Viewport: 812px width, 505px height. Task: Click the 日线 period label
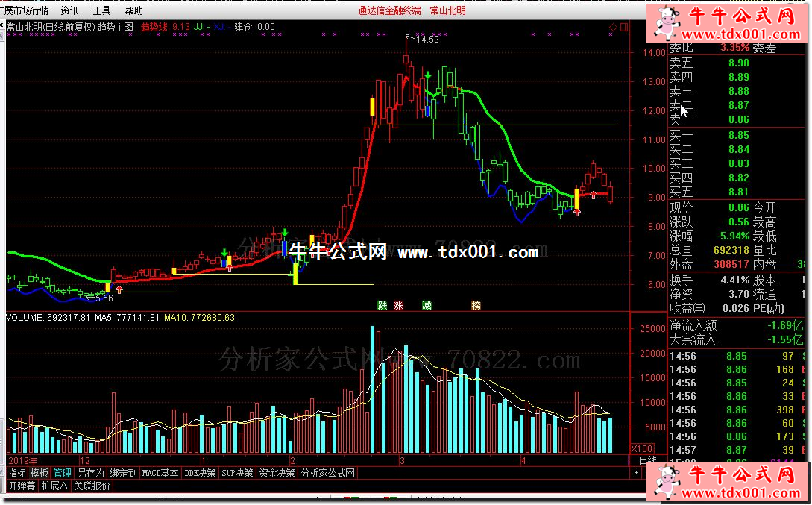647,460
